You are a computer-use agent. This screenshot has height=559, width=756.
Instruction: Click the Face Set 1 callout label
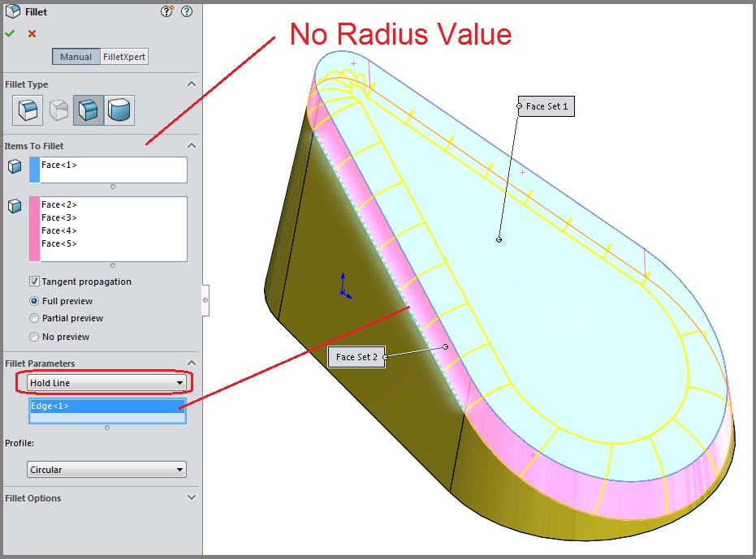(546, 106)
